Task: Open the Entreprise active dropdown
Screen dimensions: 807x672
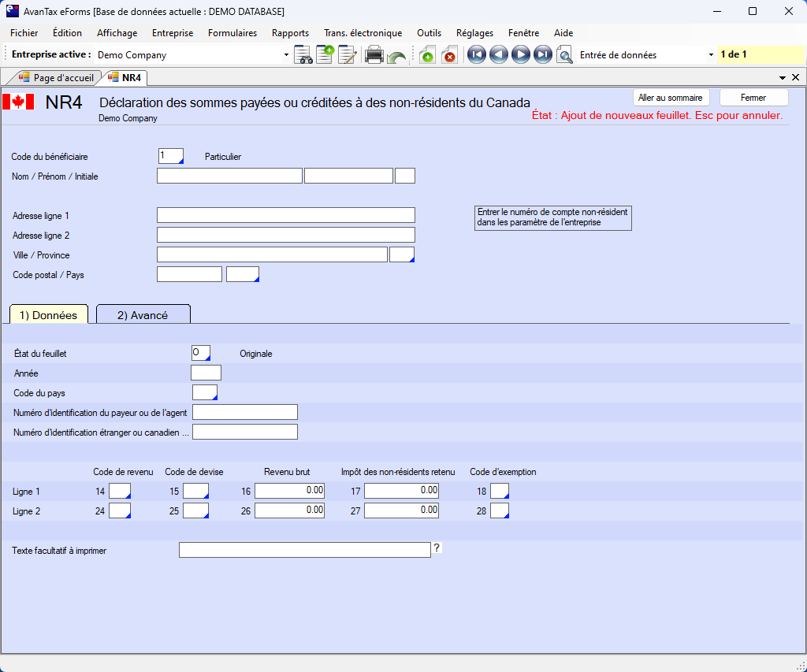Action: (x=286, y=55)
